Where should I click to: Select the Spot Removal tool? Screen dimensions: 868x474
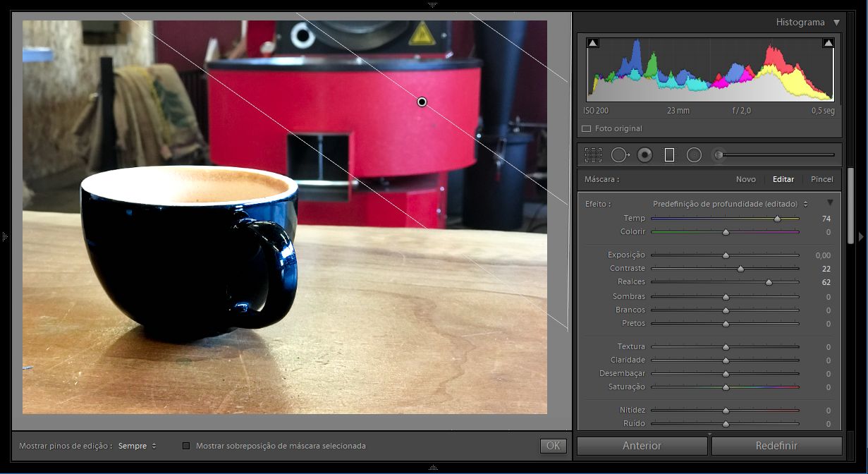620,154
